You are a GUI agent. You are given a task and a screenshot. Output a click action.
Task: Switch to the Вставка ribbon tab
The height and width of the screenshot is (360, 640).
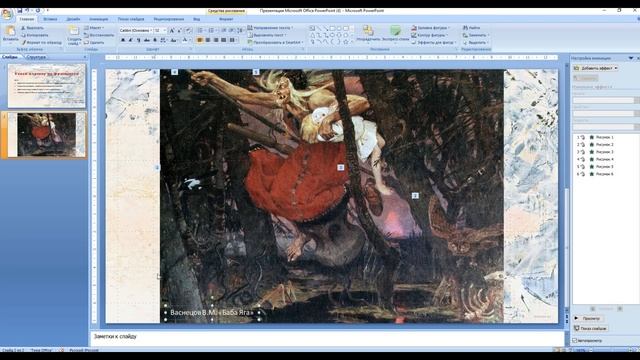[x=50, y=19]
